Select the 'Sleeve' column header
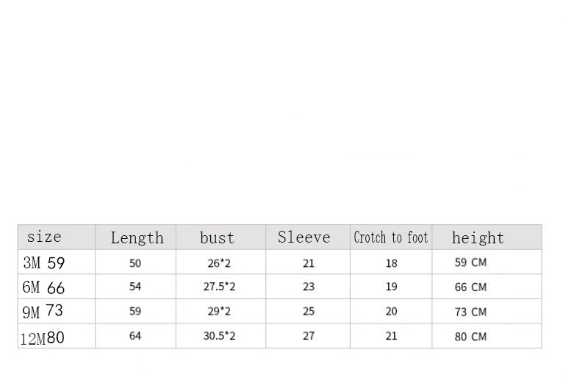 pos(304,237)
